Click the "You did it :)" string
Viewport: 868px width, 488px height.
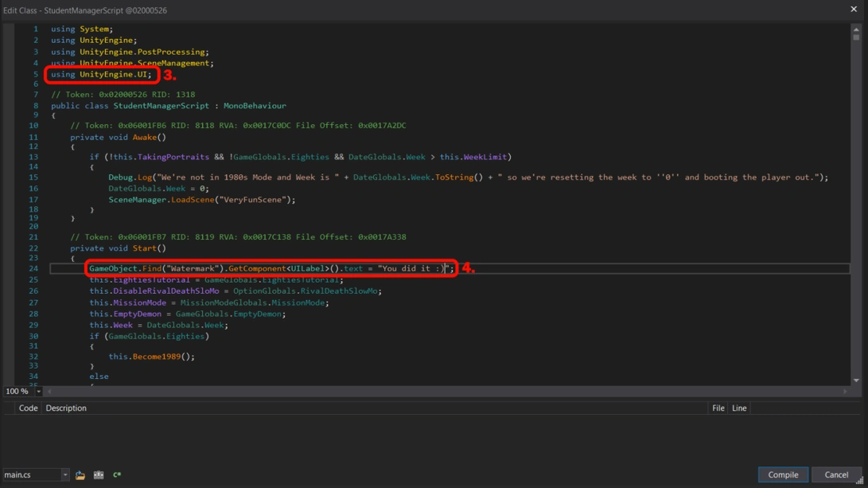click(413, 268)
